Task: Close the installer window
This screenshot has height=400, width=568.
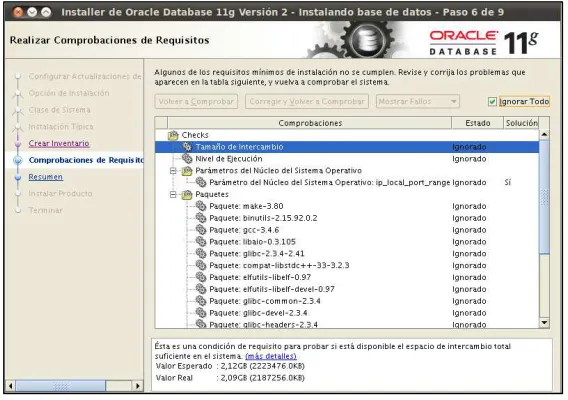Action: coord(18,12)
